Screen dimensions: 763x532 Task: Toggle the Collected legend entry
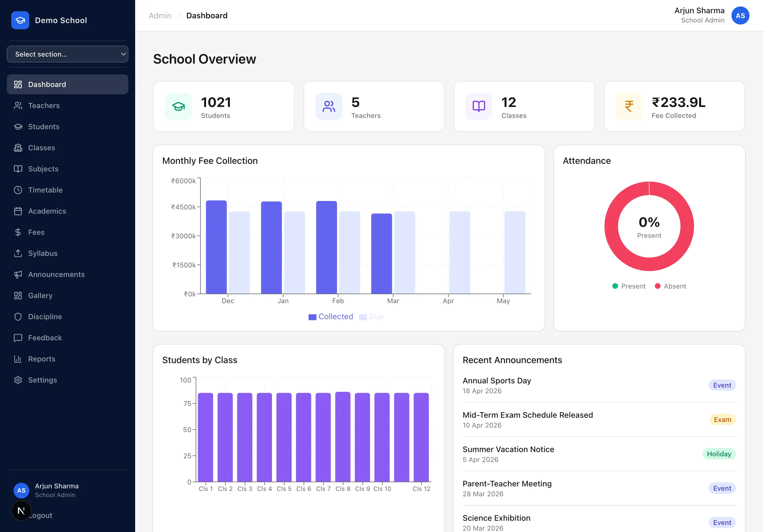331,317
